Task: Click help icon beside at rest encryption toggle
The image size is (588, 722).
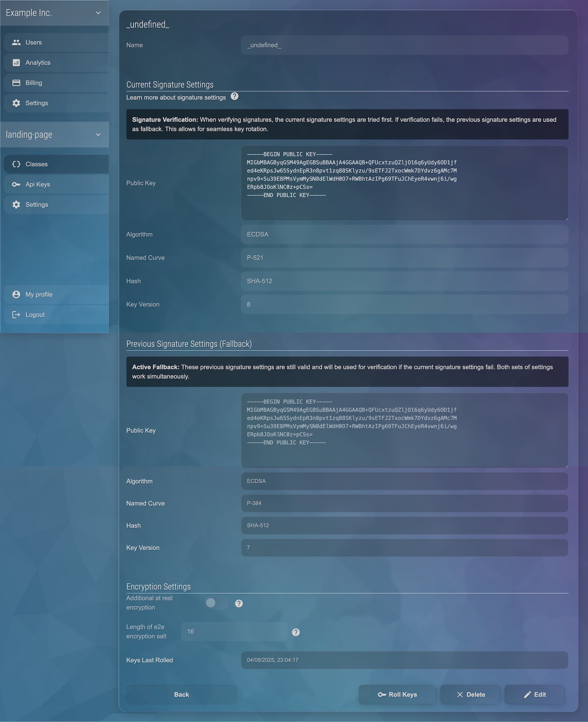Action: pos(239,603)
